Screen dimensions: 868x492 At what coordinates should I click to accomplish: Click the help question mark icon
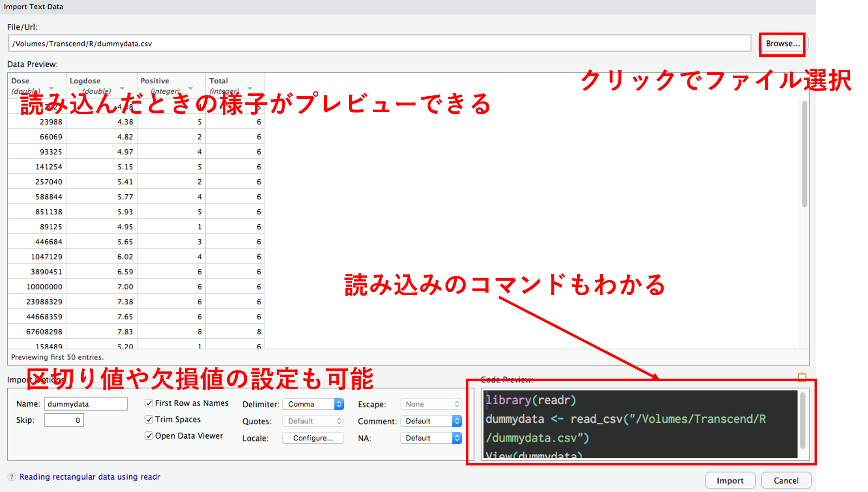coord(12,476)
